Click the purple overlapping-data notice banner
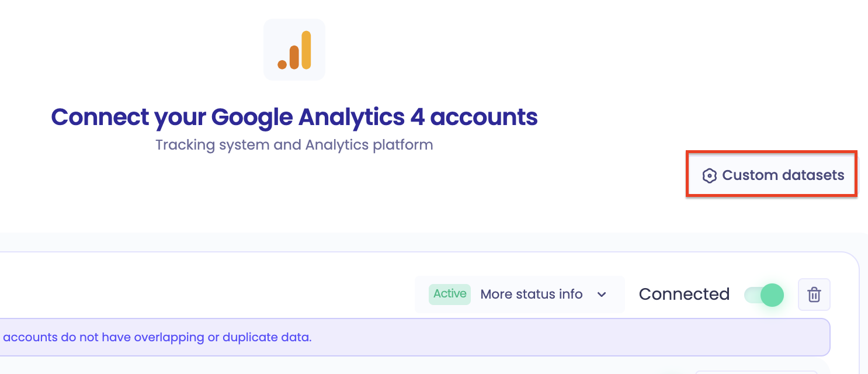Image resolution: width=868 pixels, height=374 pixels. coord(415,337)
